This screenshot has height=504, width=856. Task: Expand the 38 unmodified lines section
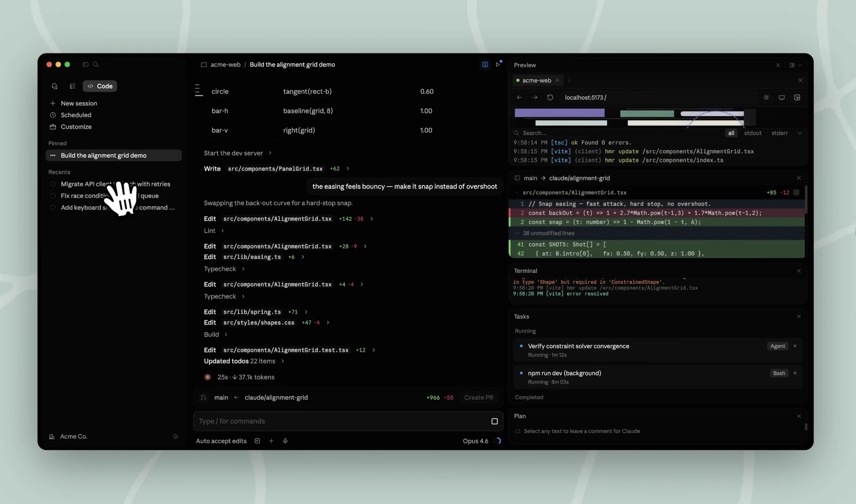548,233
